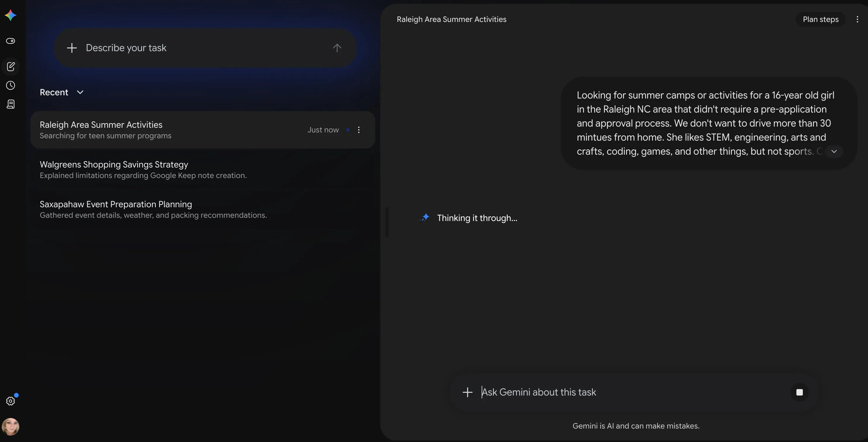Open settings gear icon

pos(11,401)
